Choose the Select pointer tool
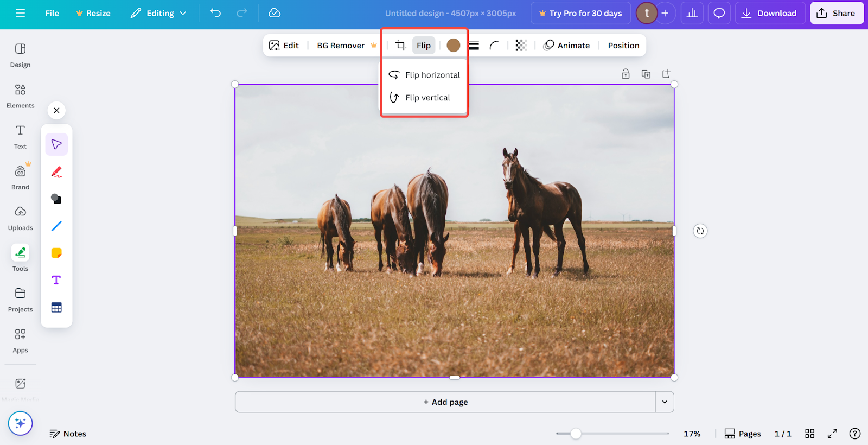Viewport: 868px width, 445px height. pos(56,144)
